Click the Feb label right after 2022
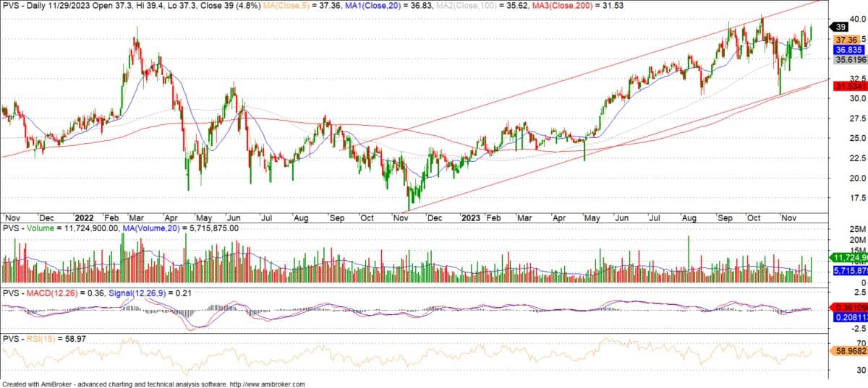 pos(110,217)
